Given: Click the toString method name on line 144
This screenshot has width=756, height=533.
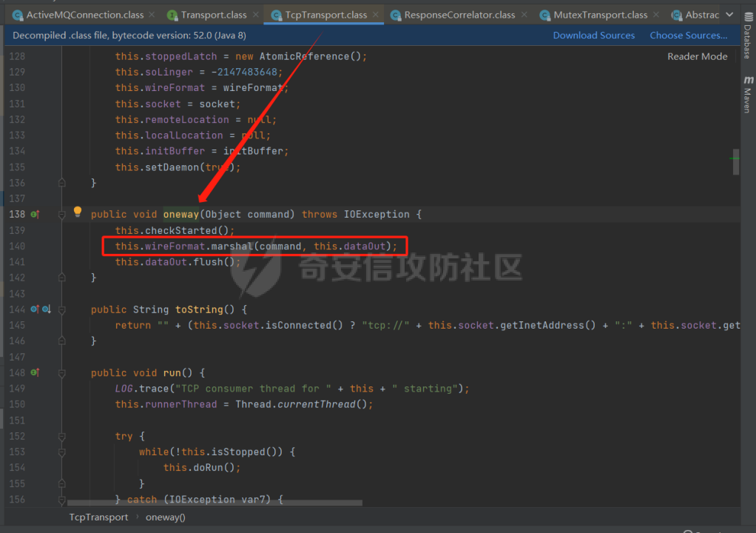Looking at the screenshot, I should pos(199,309).
